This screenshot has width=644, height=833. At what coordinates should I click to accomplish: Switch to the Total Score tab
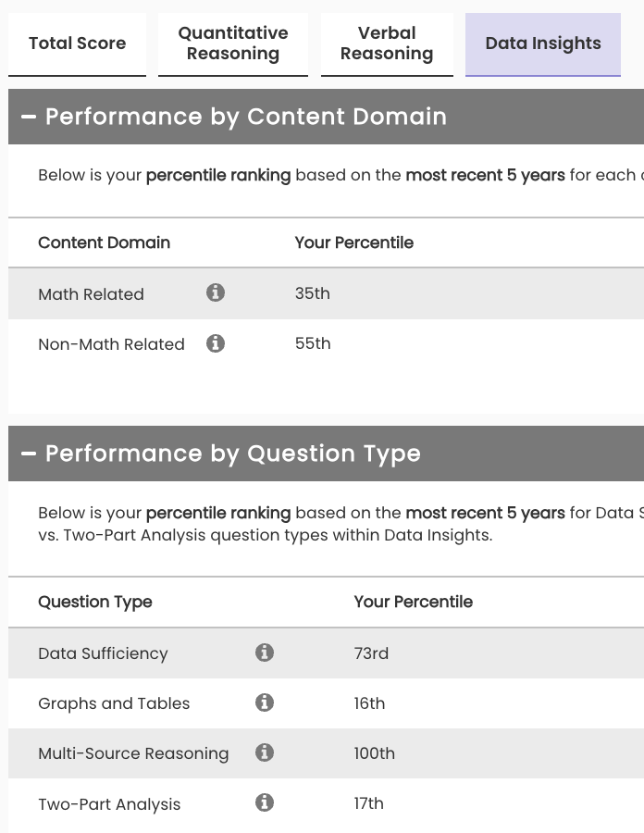click(77, 44)
